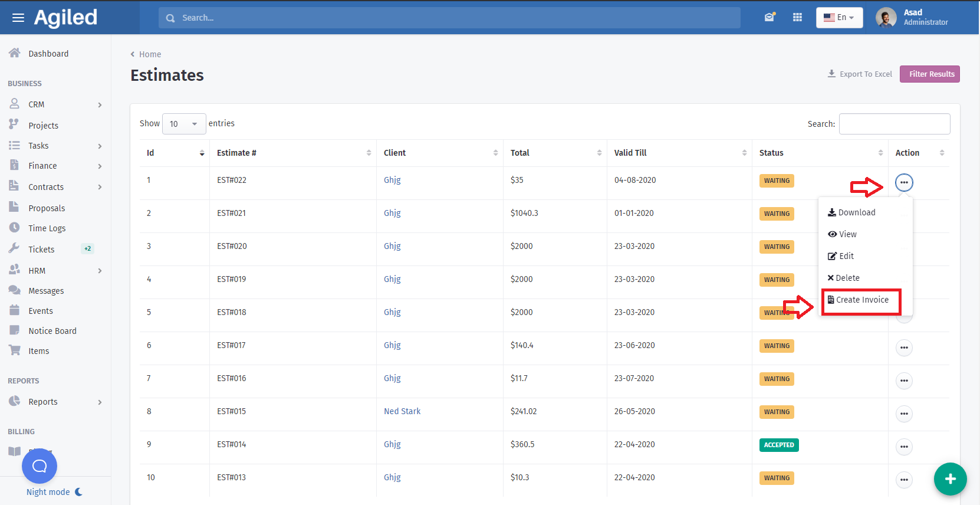The height and width of the screenshot is (505, 980).
Task: Open the hamburger menu icon
Action: [x=18, y=18]
